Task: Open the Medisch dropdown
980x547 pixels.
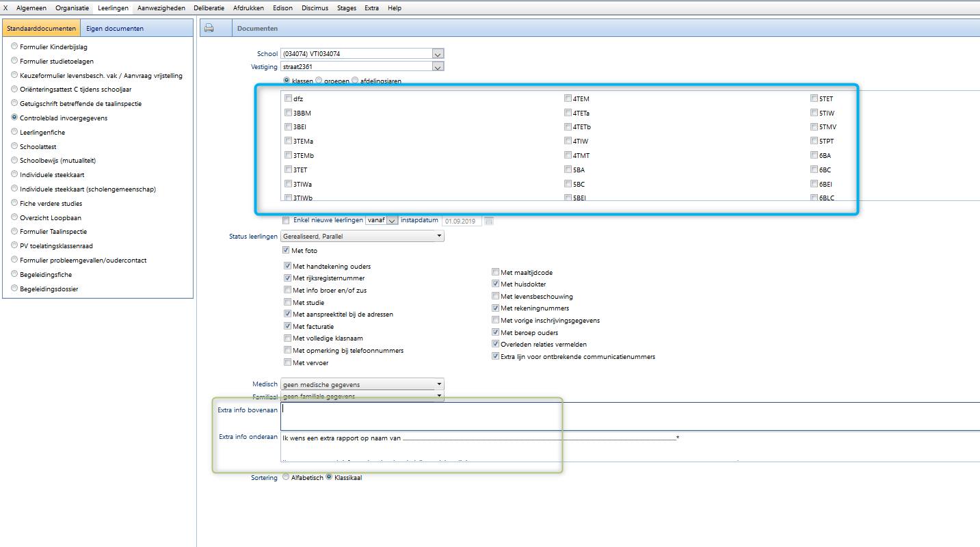Action: pos(438,384)
